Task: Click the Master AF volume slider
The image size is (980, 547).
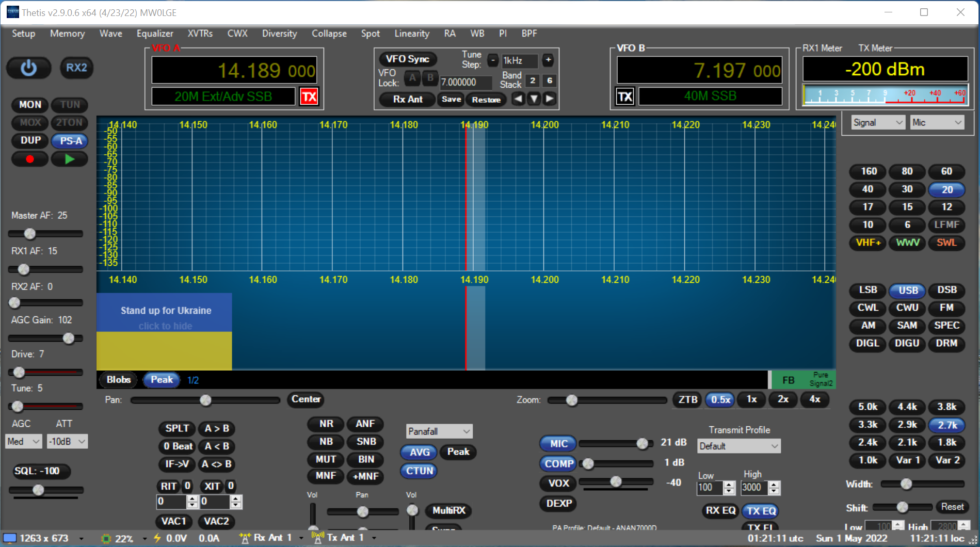Action: tap(45, 234)
